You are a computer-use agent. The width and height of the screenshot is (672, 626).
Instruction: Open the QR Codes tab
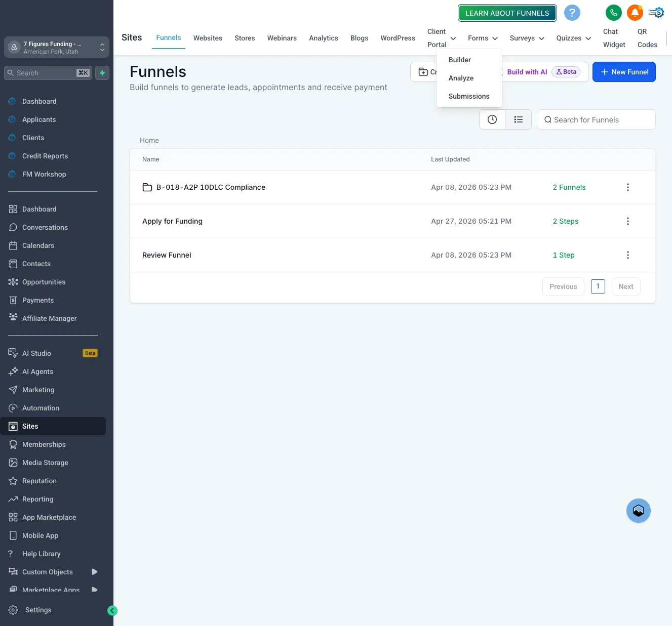(647, 38)
